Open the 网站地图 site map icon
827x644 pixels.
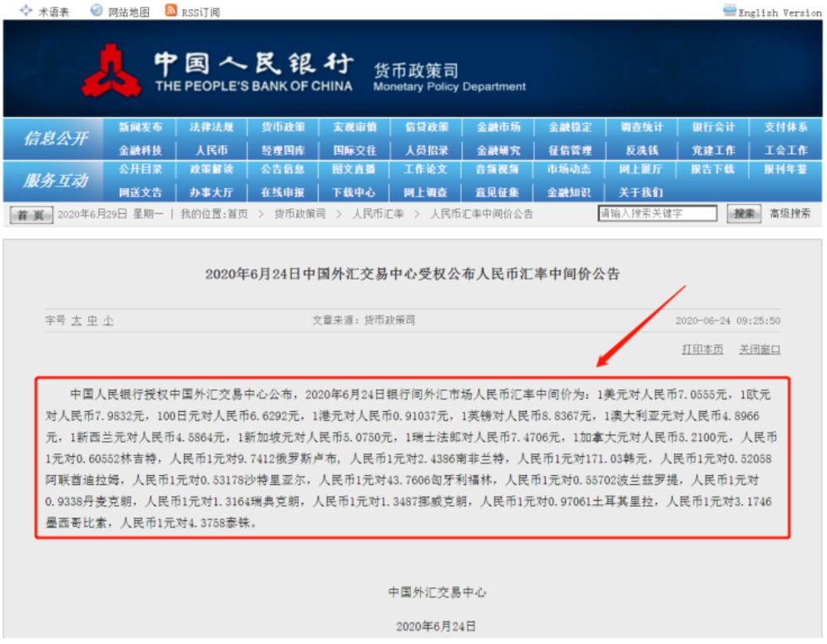click(x=97, y=10)
